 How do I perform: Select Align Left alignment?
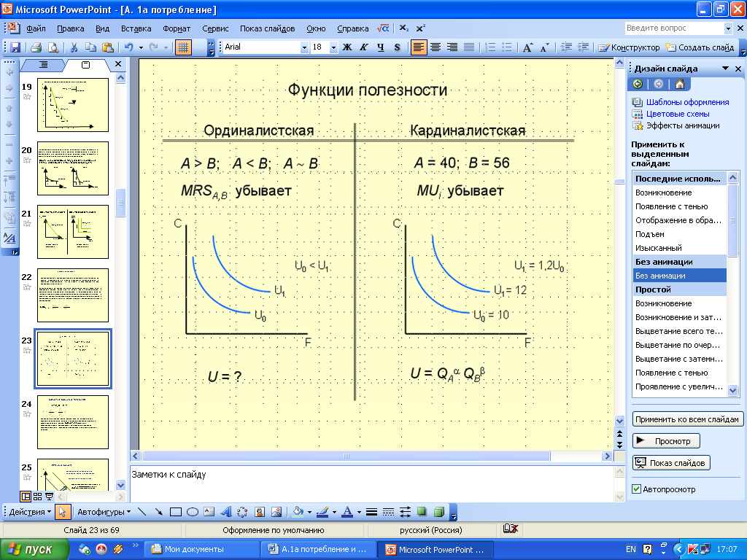pyautogui.click(x=419, y=47)
